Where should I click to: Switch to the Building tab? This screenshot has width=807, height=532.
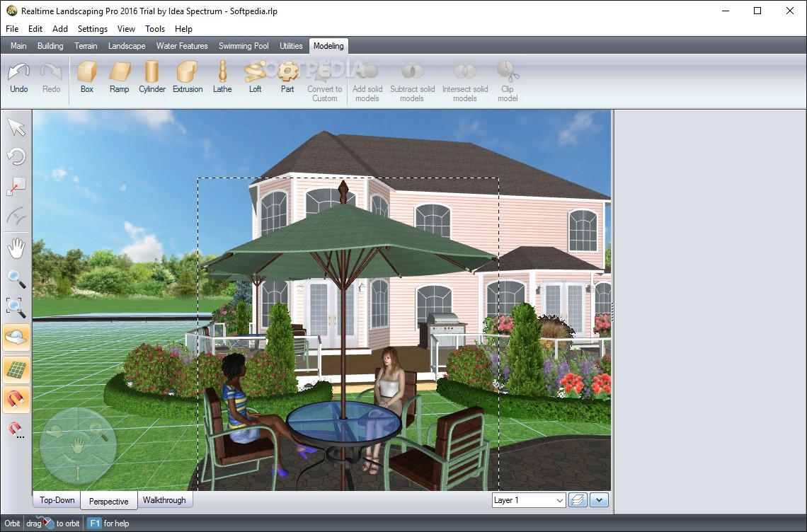click(50, 46)
